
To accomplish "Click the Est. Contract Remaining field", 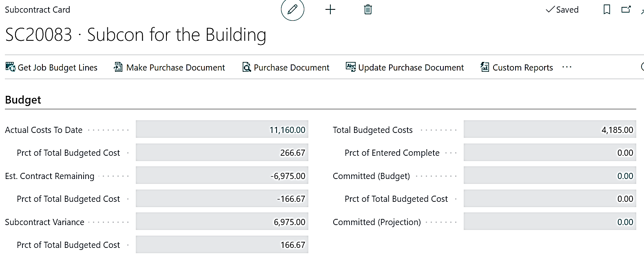I will (x=222, y=176).
